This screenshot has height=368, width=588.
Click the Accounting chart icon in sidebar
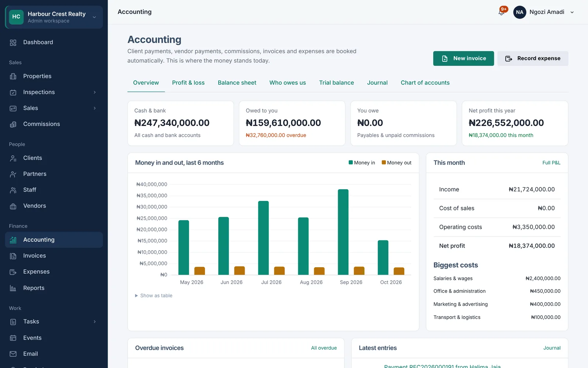click(x=13, y=240)
